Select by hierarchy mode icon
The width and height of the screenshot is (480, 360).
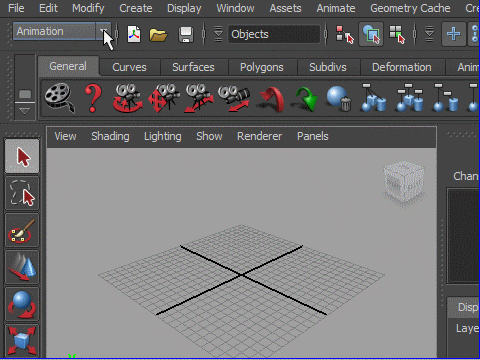pos(344,34)
